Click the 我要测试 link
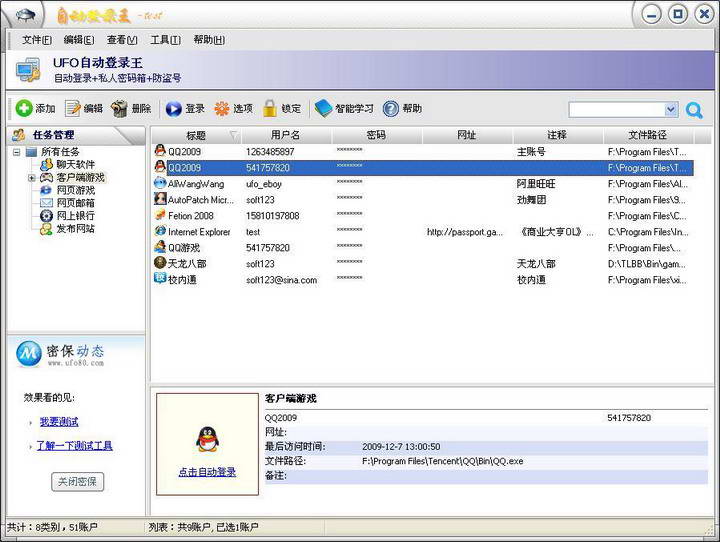 59,422
